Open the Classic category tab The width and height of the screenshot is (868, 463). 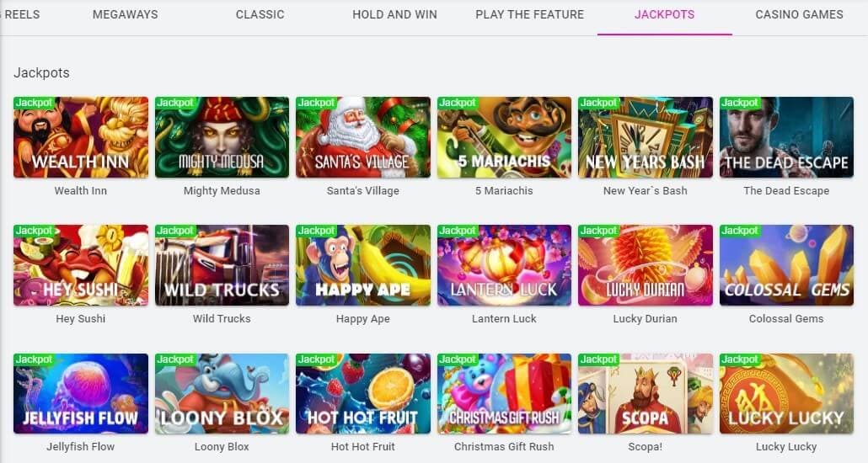point(260,15)
